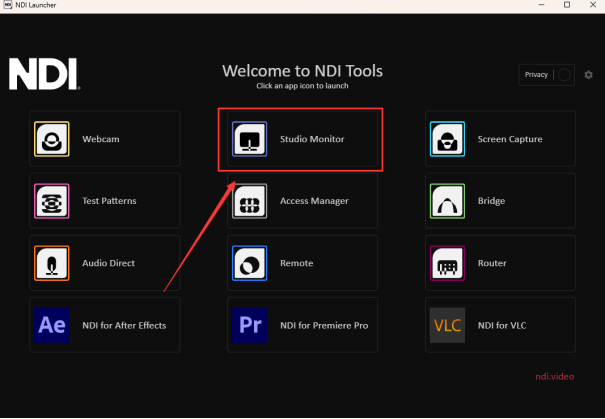Maximize the NDI Launcher window
605x419 pixels.
tap(567, 5)
